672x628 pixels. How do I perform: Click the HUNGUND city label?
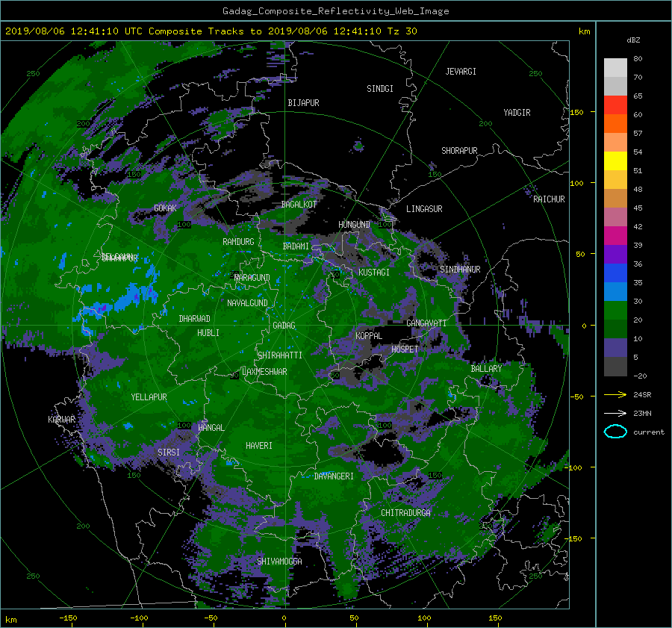pyautogui.click(x=354, y=225)
